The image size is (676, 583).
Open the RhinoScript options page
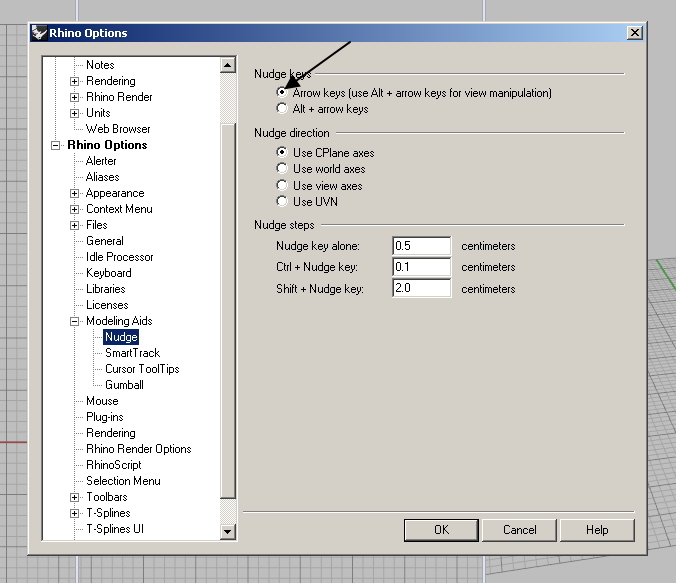[x=114, y=465]
